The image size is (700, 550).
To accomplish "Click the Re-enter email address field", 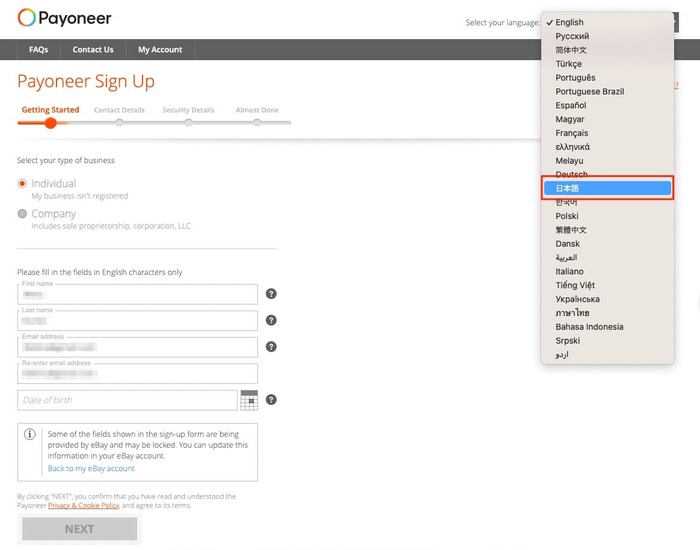I will tap(137, 374).
